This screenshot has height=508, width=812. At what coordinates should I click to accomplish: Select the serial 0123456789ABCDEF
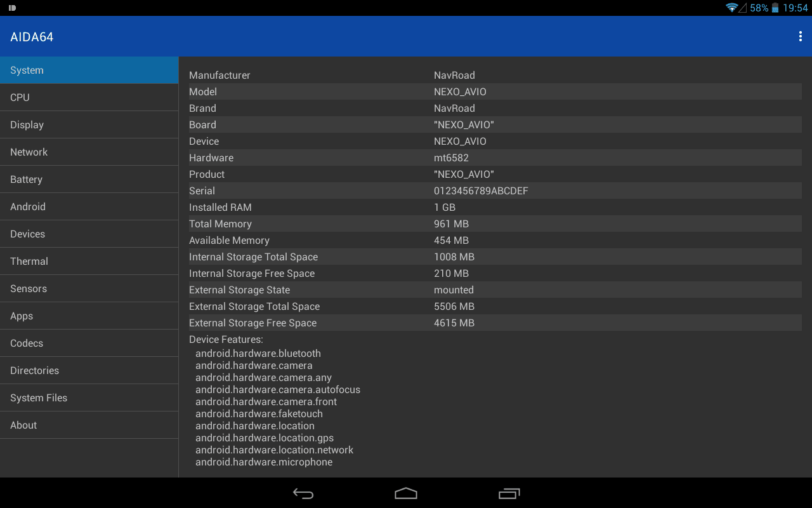(481, 190)
